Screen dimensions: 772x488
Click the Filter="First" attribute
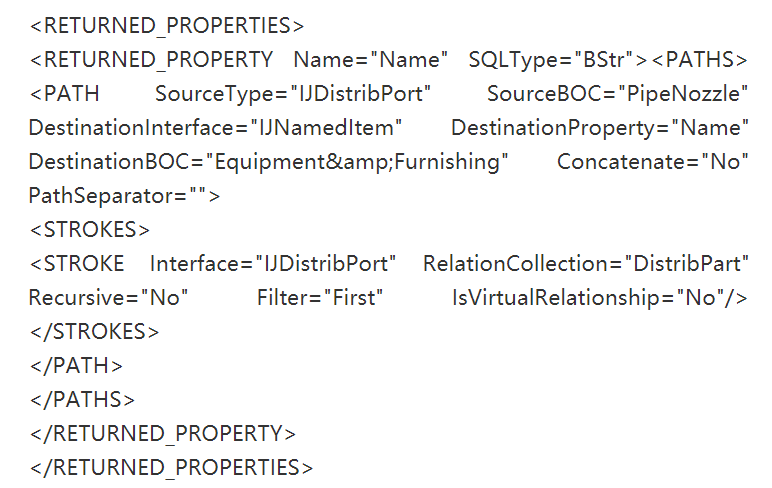click(320, 297)
